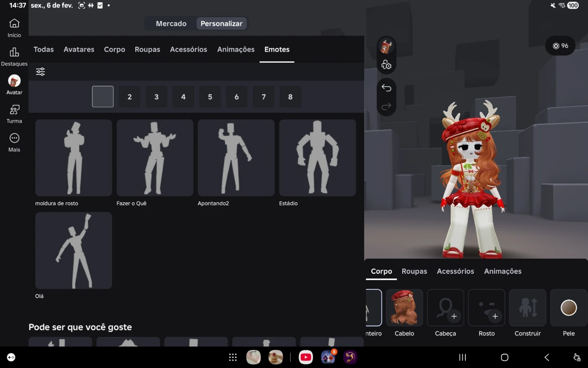Select emote slot 3
This screenshot has width=588, height=368.
coord(156,97)
